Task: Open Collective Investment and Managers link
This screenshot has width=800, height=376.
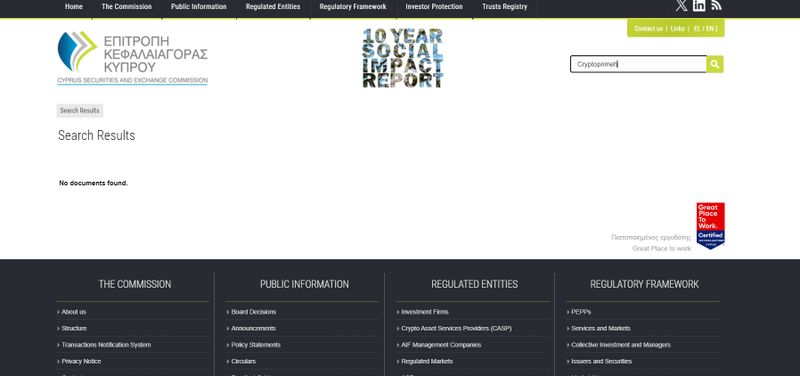Action: (x=620, y=345)
